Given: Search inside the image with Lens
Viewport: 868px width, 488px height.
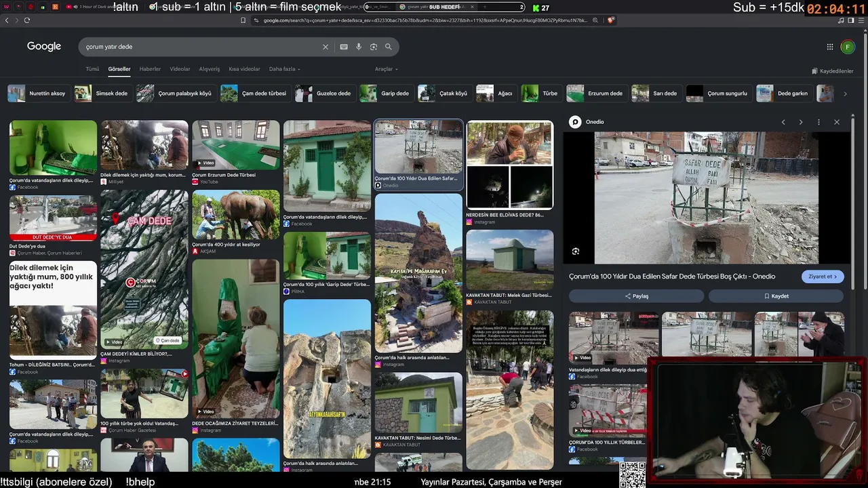Looking at the screenshot, I should 576,251.
